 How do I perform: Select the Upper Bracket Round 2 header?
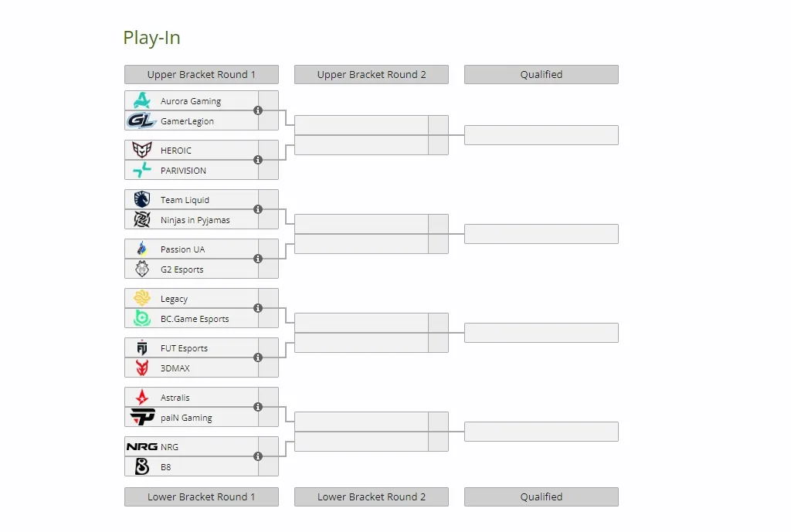372,75
